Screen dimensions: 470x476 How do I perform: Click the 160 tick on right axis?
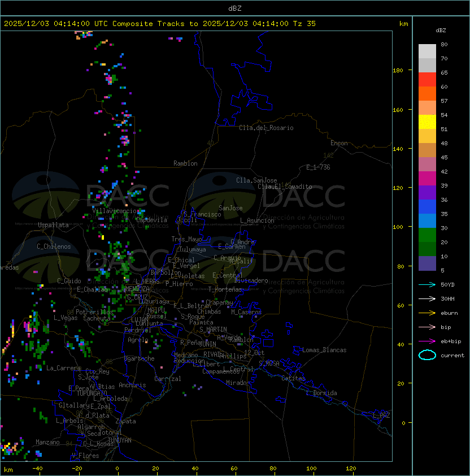click(398, 110)
